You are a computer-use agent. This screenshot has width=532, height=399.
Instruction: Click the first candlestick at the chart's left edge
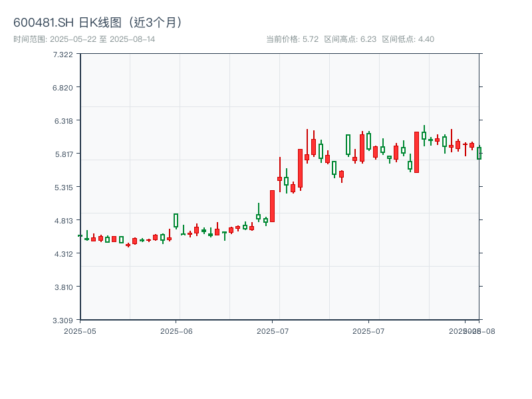point(80,235)
